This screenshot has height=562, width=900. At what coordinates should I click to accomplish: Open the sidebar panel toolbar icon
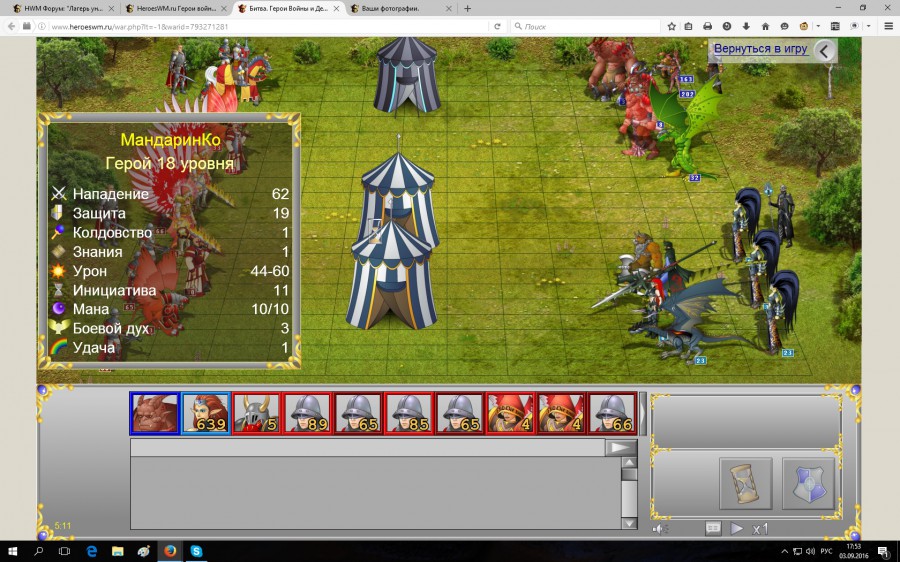[835, 26]
